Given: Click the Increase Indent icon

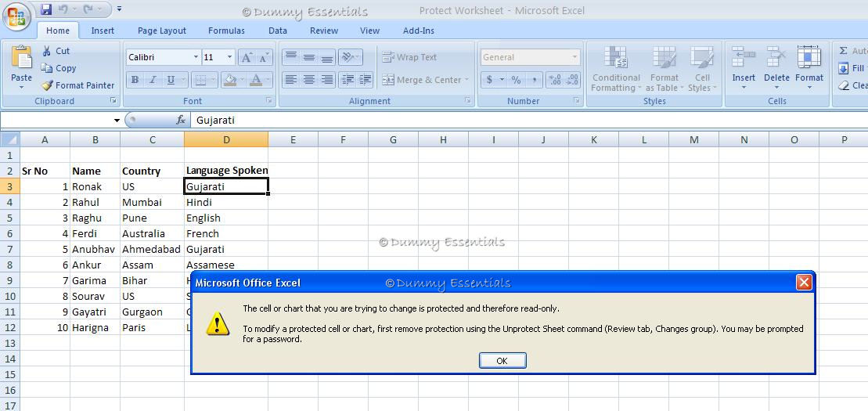Looking at the screenshot, I should (x=365, y=80).
